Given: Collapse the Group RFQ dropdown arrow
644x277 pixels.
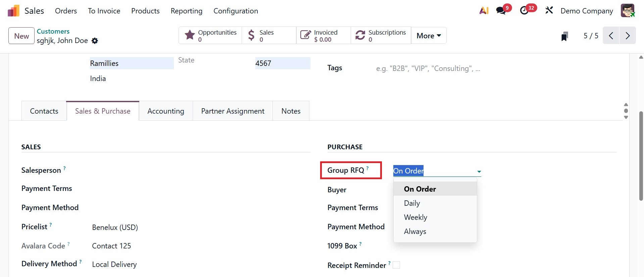Looking at the screenshot, I should pyautogui.click(x=479, y=171).
